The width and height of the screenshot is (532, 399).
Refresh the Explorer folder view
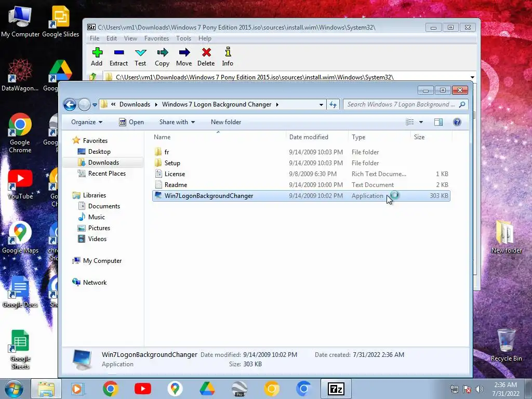pos(333,105)
